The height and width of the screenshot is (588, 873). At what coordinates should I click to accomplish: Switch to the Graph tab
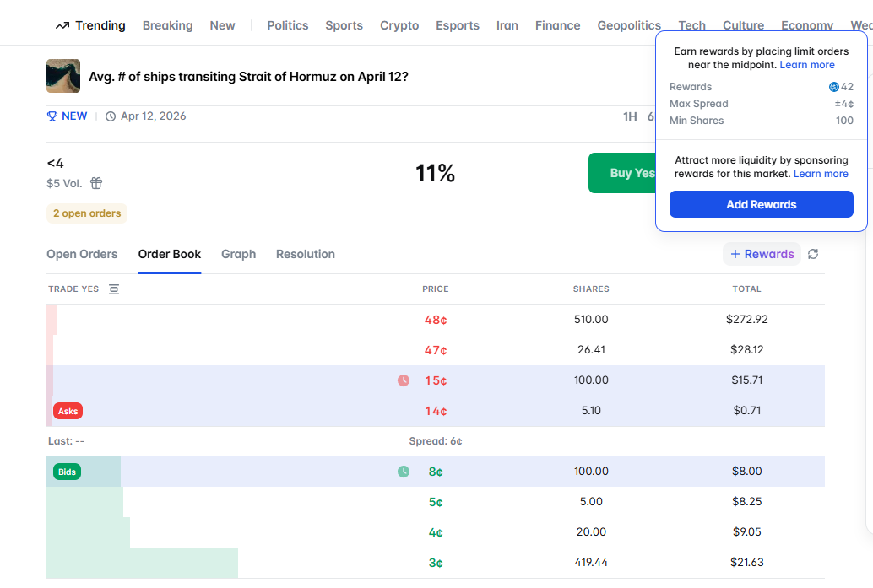(238, 254)
